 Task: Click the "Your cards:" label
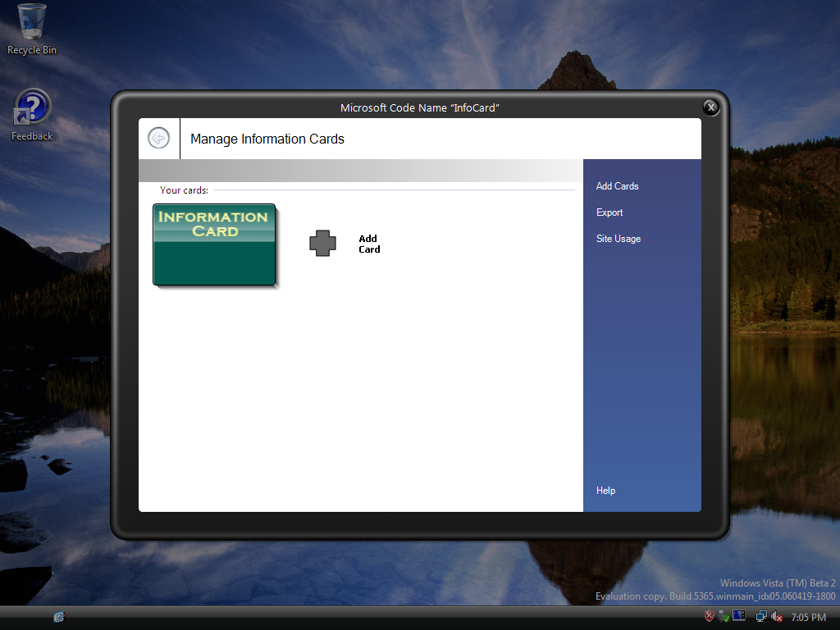tap(184, 190)
